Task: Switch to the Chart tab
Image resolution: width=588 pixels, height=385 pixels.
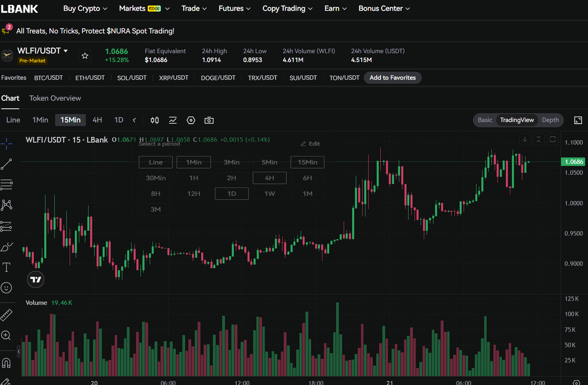Action: [10, 98]
